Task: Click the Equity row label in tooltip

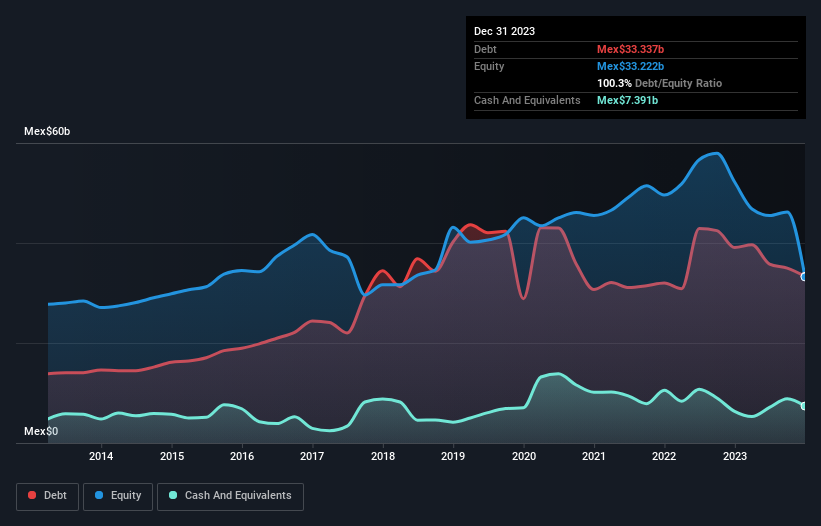Action: tap(489, 66)
